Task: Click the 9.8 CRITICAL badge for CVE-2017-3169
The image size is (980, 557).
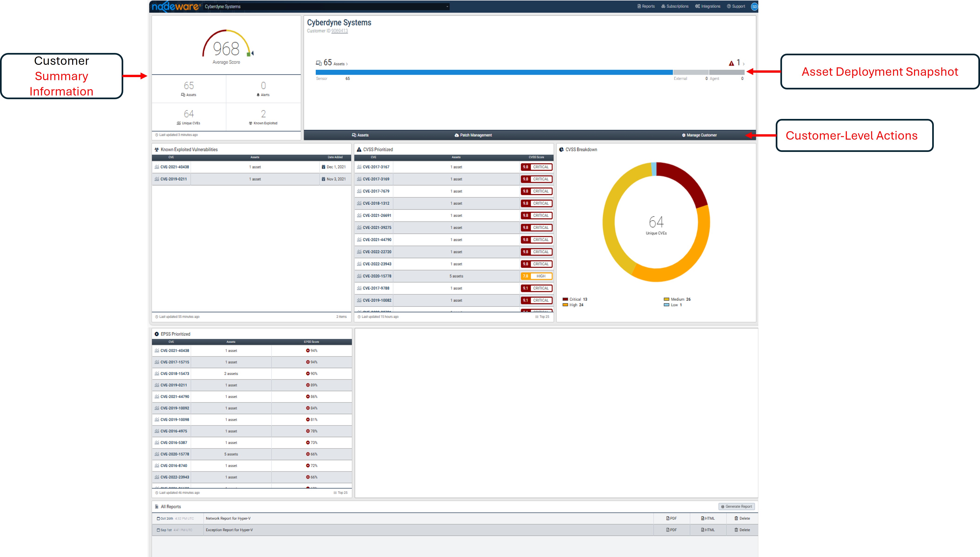Action: coord(537,179)
